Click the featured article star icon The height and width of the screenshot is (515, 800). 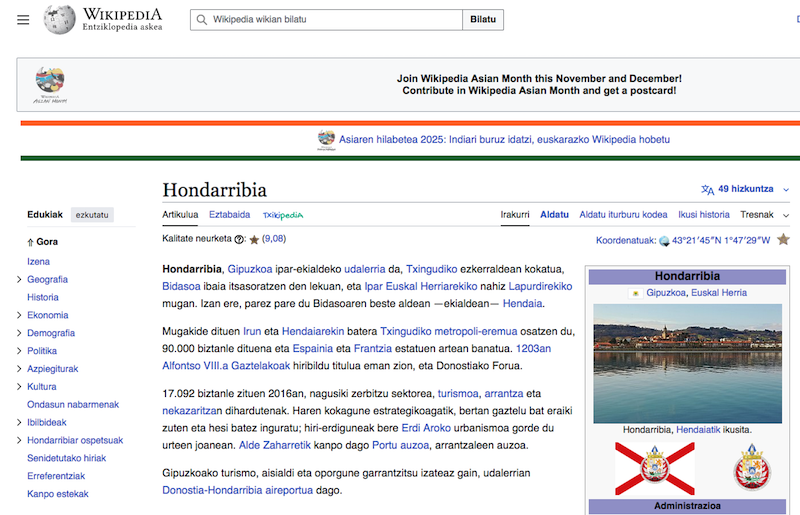[x=783, y=239]
